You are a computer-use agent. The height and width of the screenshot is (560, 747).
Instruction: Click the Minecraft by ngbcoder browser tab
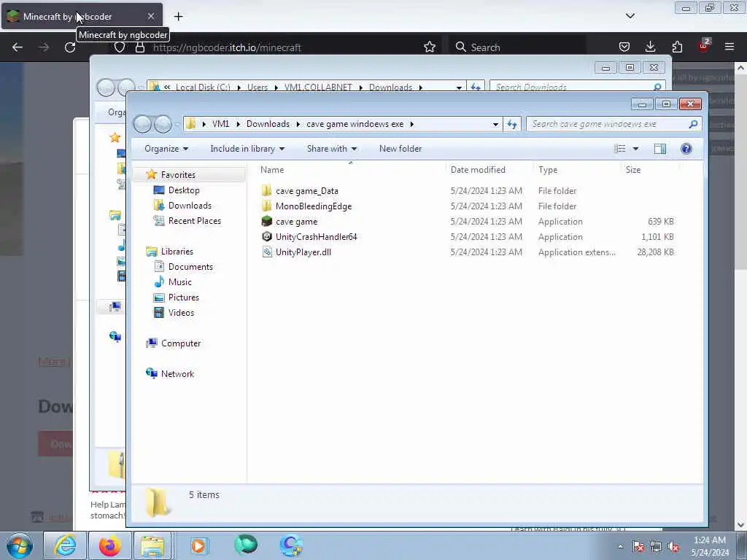pos(81,17)
